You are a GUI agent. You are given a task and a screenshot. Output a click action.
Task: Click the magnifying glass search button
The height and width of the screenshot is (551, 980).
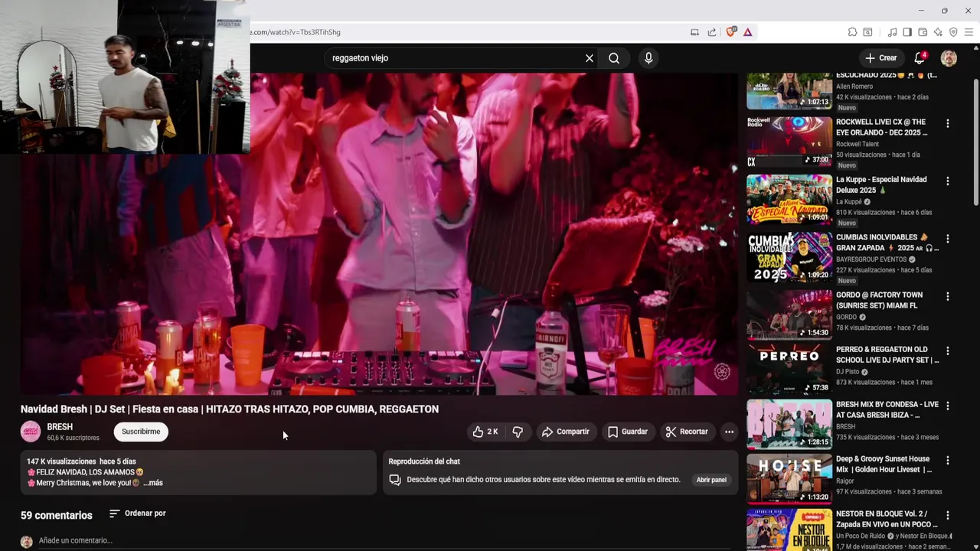coord(614,58)
